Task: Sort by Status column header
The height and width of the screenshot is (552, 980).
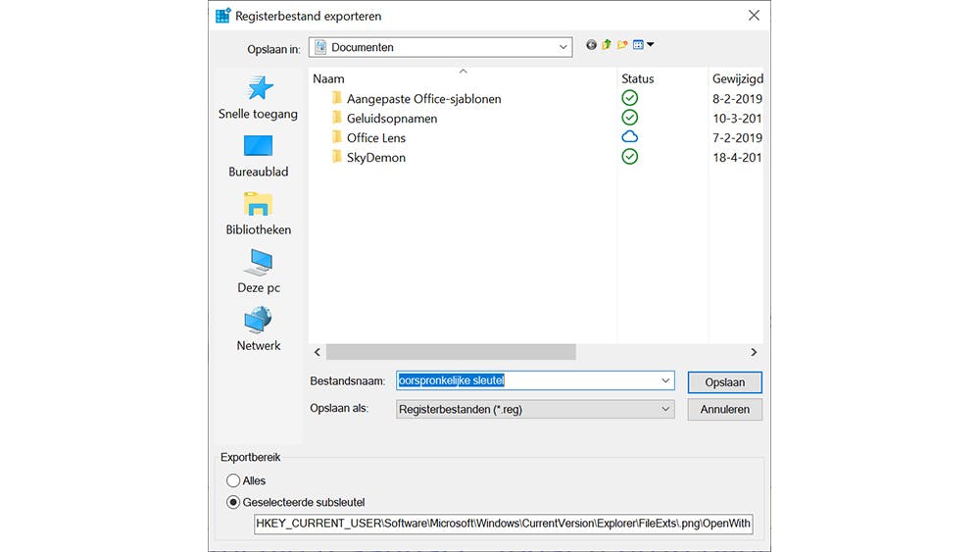Action: [x=638, y=78]
